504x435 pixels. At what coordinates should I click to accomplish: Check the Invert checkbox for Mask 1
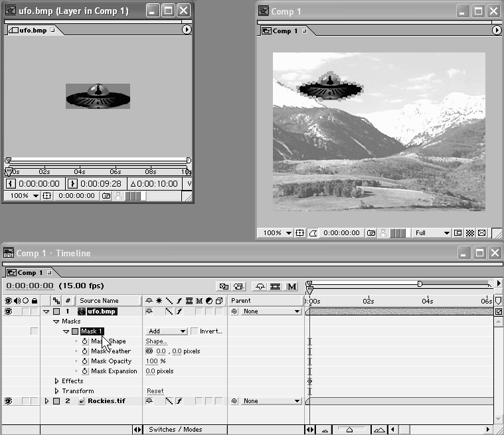(194, 331)
